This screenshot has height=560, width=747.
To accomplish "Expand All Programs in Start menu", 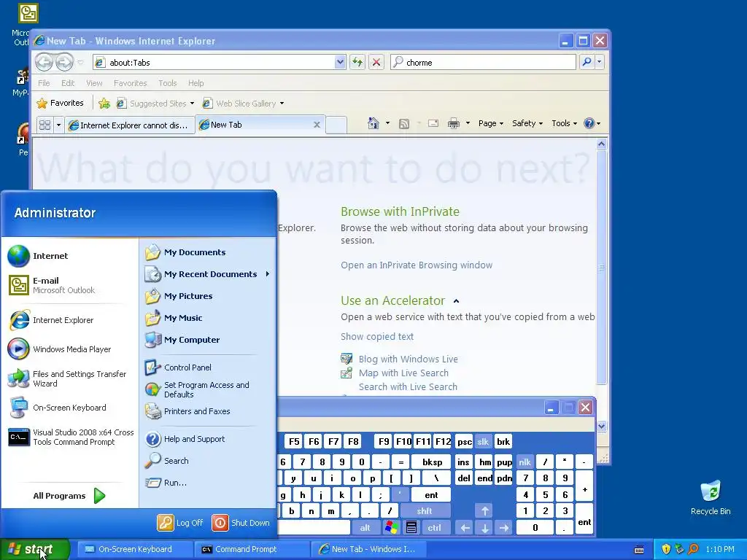I will tap(69, 496).
